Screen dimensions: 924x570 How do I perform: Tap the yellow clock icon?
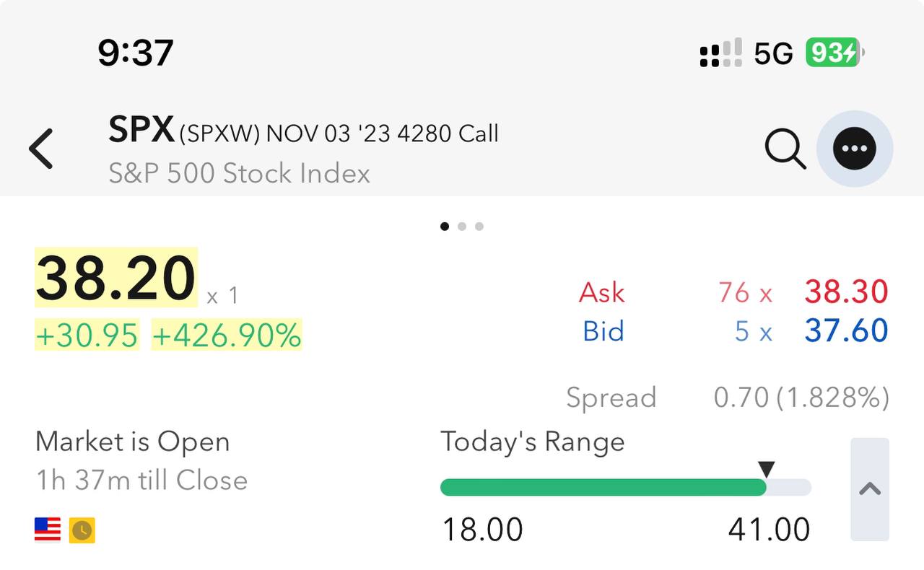(x=82, y=530)
